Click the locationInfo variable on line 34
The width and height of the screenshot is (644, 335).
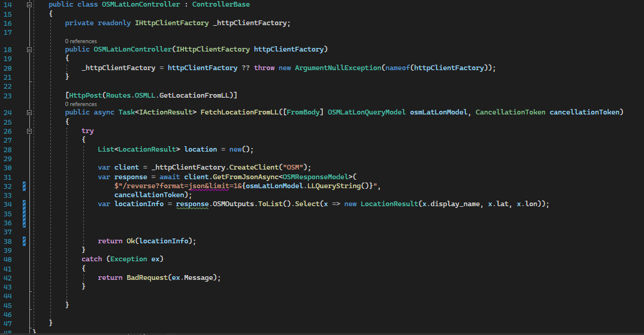139,204
